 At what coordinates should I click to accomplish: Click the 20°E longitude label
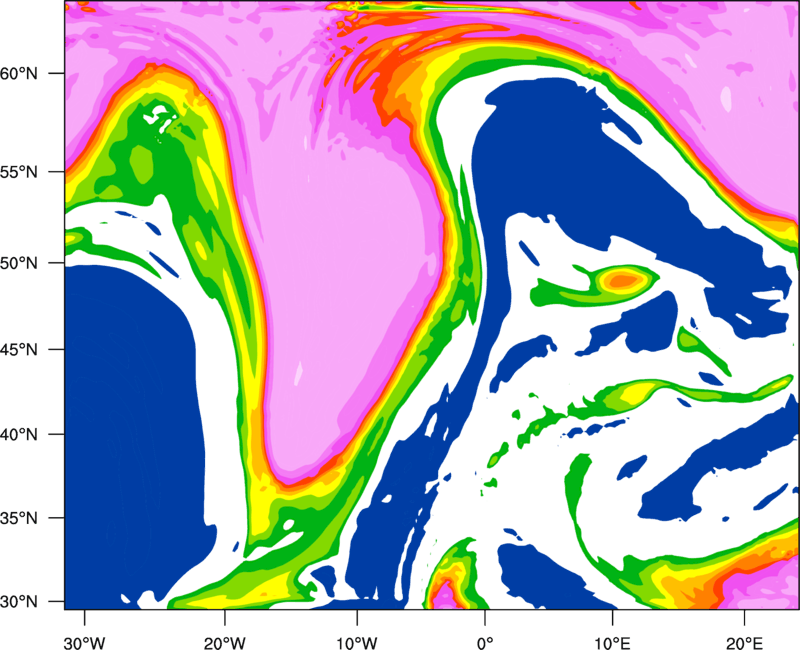(744, 643)
